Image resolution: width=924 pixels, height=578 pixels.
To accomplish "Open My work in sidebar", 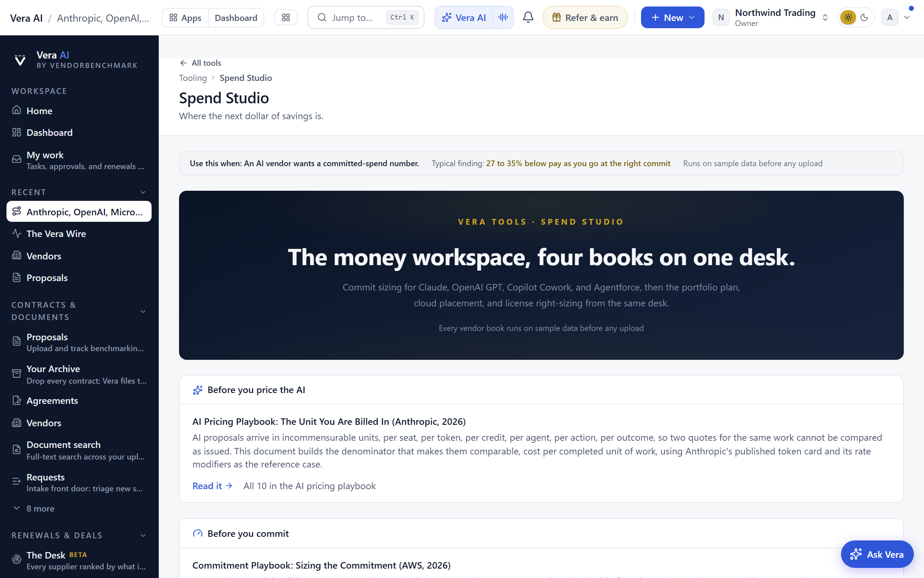I will (79, 160).
